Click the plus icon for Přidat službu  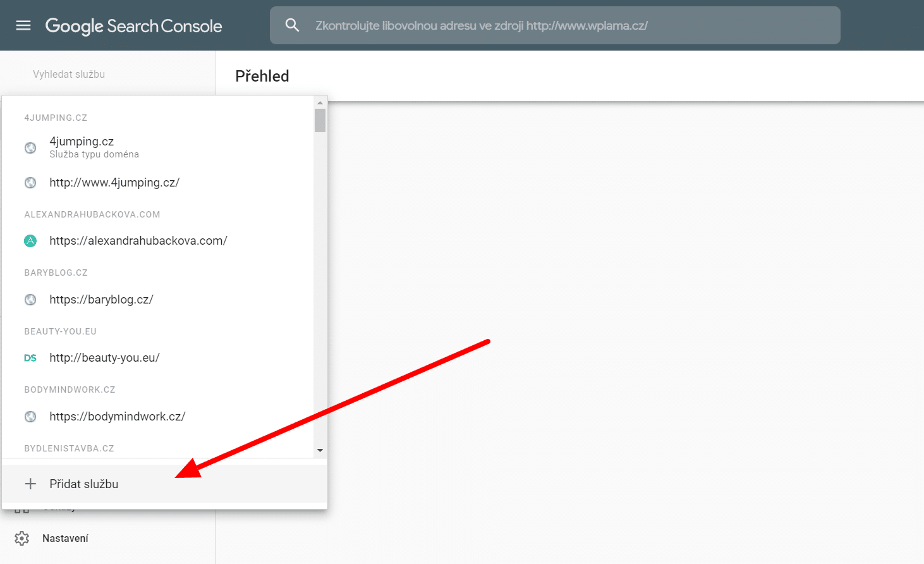pos(30,484)
